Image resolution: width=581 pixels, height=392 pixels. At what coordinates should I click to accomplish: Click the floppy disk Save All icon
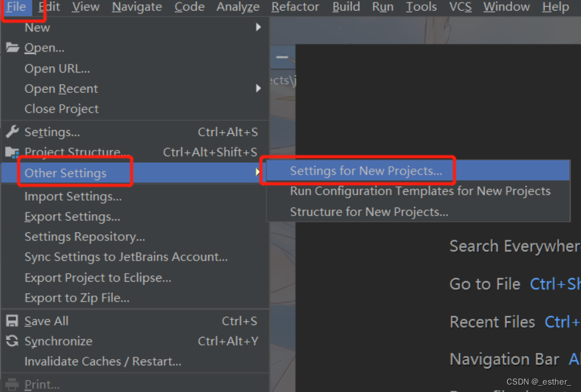(x=12, y=321)
